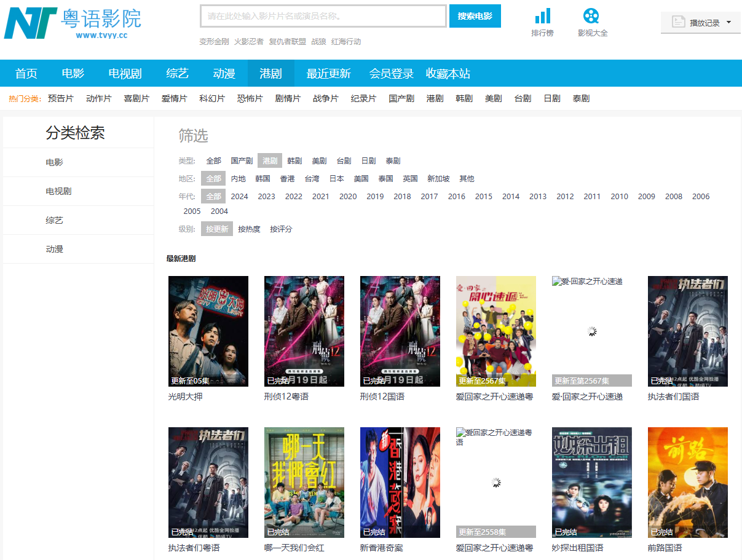The image size is (742, 560).
Task: Set 类型 filter to 国产剧
Action: (x=242, y=160)
